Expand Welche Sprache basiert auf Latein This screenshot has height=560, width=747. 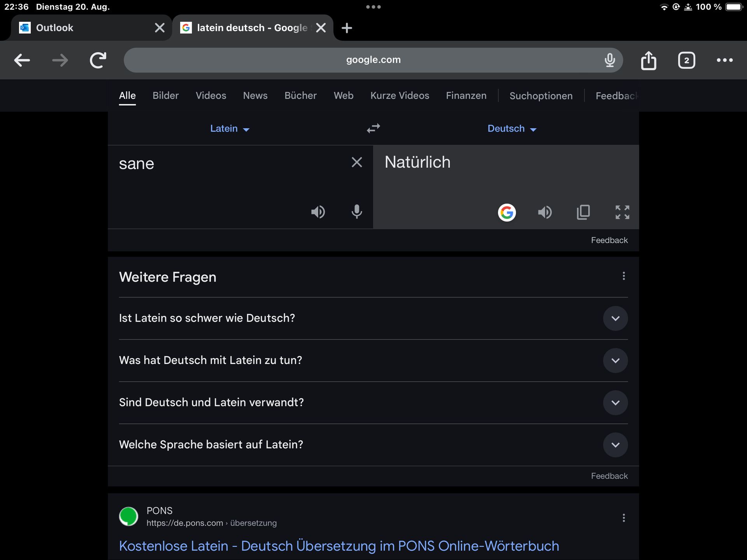click(615, 444)
